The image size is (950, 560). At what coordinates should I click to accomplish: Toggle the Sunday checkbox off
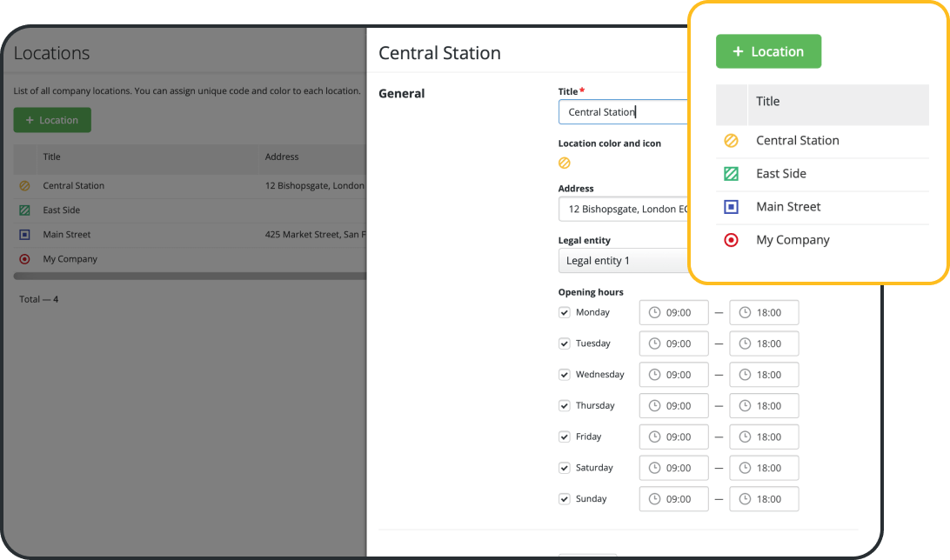click(564, 498)
